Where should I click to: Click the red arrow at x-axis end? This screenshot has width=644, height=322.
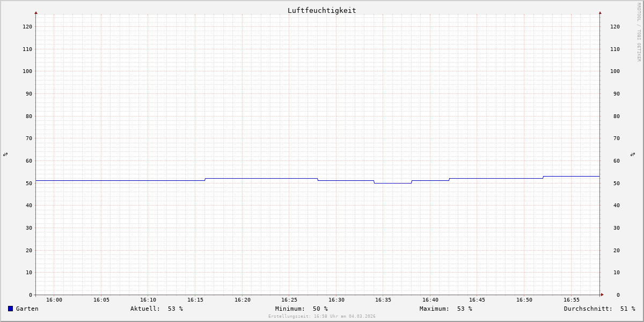[x=602, y=295]
